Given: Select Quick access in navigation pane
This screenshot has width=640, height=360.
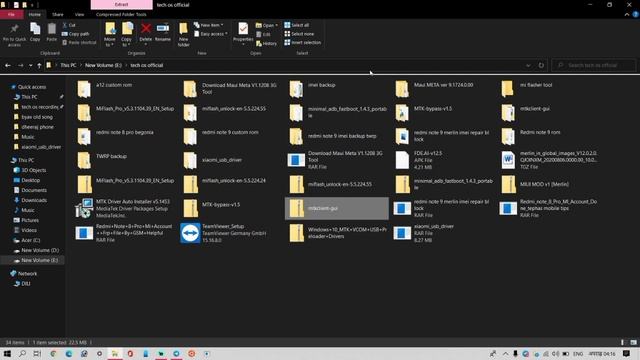Looking at the screenshot, I should point(32,87).
